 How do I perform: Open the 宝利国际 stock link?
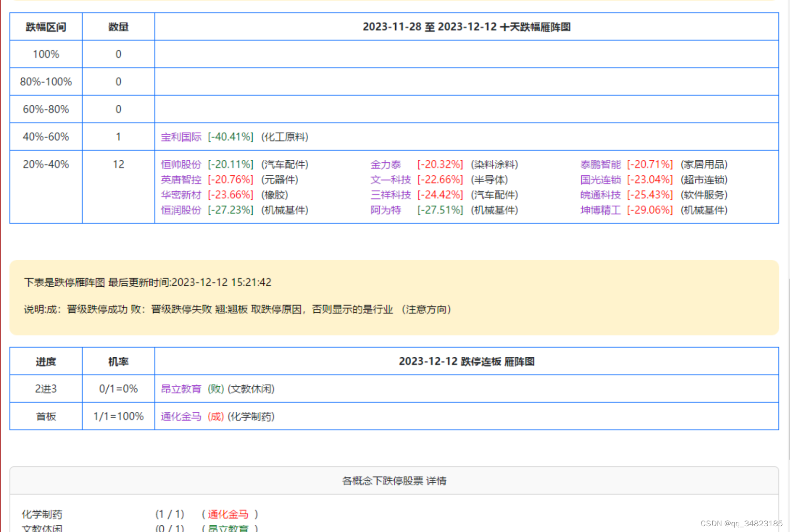[x=181, y=137]
